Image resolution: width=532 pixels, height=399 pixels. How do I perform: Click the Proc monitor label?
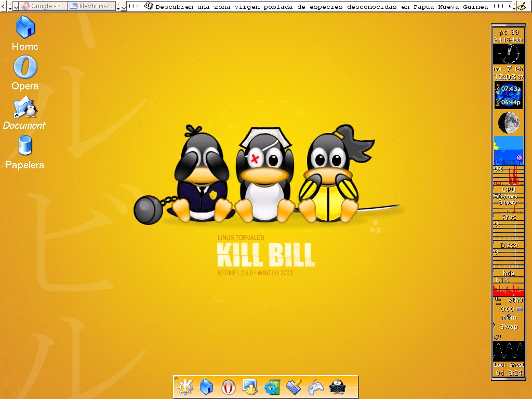pyautogui.click(x=509, y=217)
